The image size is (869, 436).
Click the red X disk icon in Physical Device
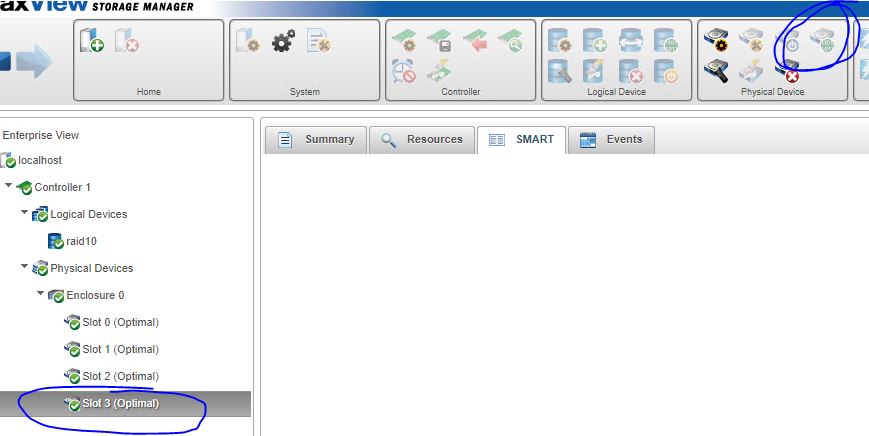(x=788, y=71)
